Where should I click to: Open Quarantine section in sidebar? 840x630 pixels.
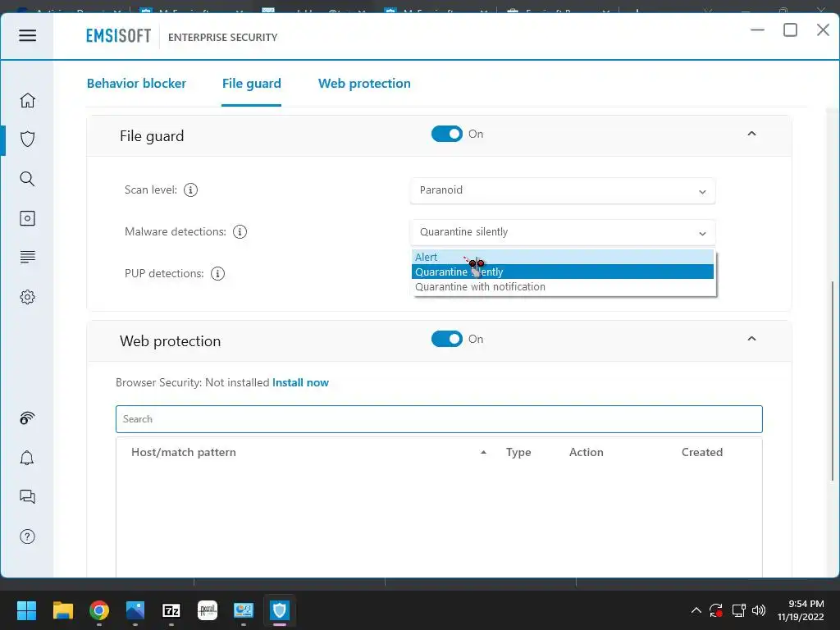click(27, 218)
